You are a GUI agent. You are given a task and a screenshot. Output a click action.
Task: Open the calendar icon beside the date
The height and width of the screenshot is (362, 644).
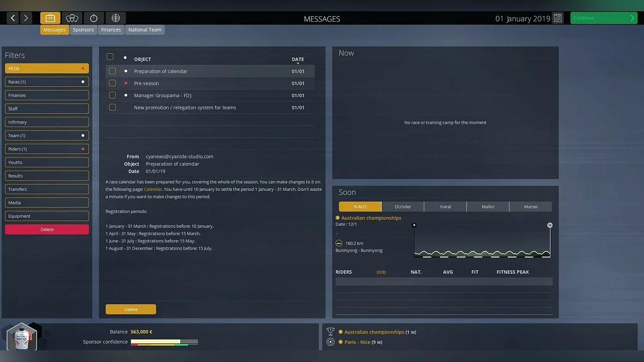point(558,18)
